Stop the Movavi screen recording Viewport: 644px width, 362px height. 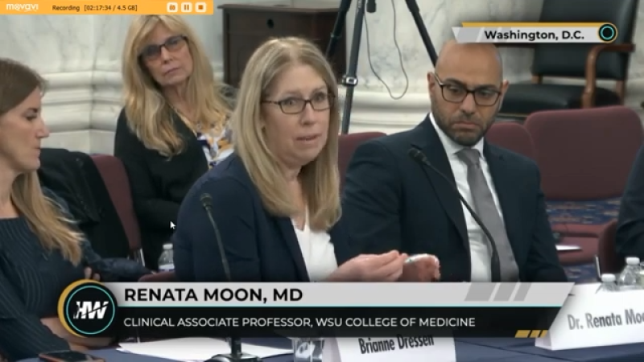(x=200, y=7)
